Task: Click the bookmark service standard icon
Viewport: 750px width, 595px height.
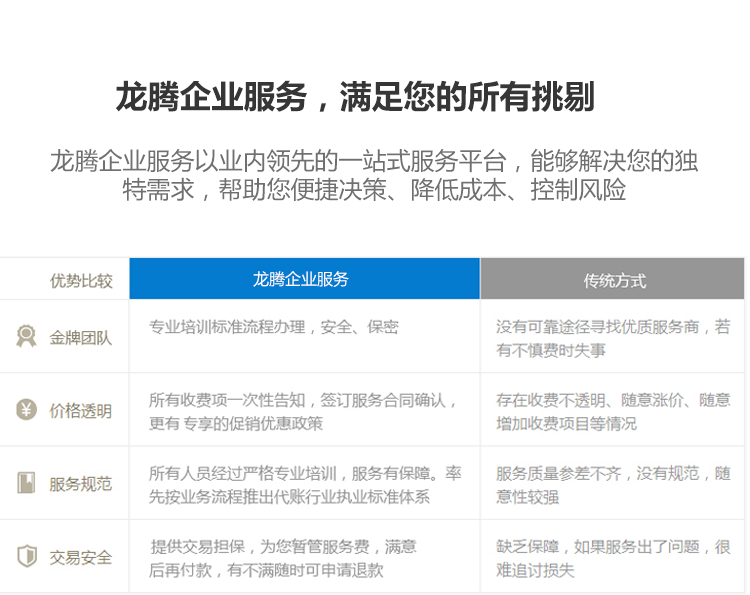Action: click(26, 483)
